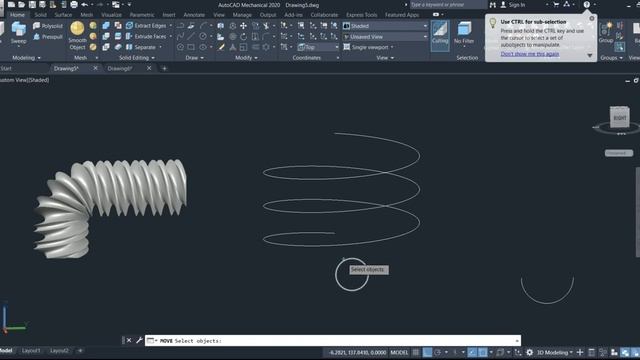Click the Featured Apps ribbon tab
This screenshot has height=360, width=640.
tap(402, 15)
